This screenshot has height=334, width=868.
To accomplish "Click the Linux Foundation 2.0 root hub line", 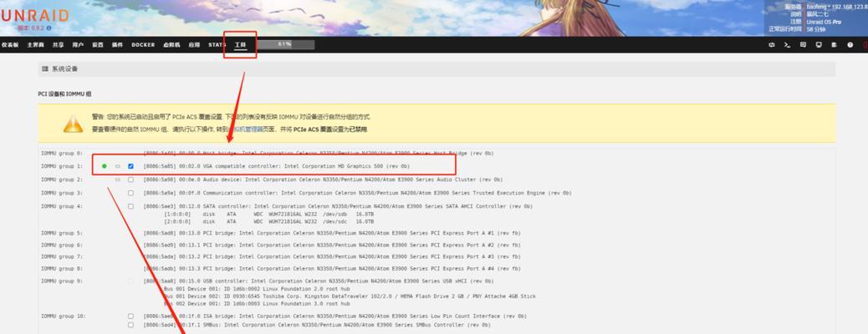I will [257, 289].
